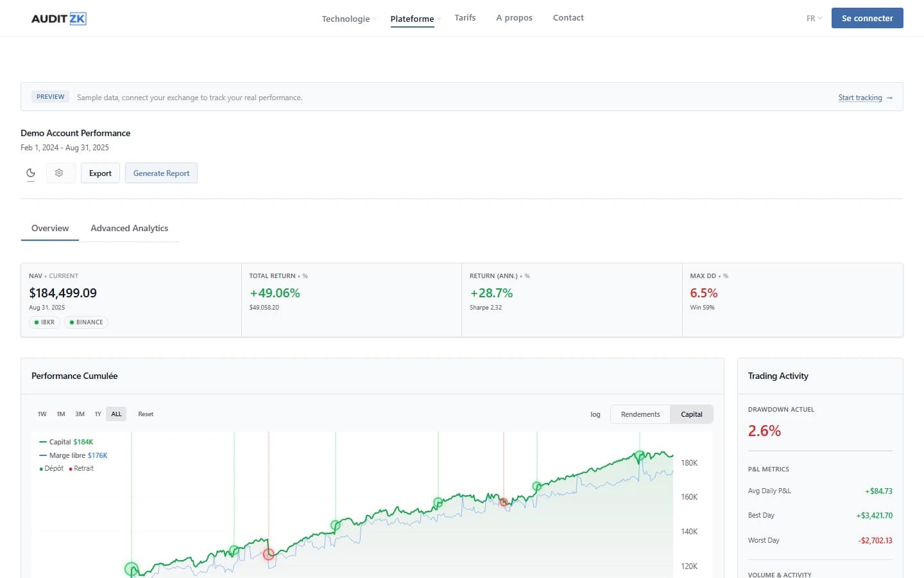
Task: Switch chart view to Rendements
Action: [640, 414]
